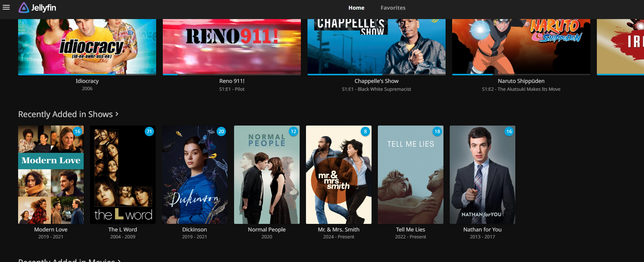Click the 20 unplayed badge on Dickinson
This screenshot has width=644, height=262.
coord(221,131)
